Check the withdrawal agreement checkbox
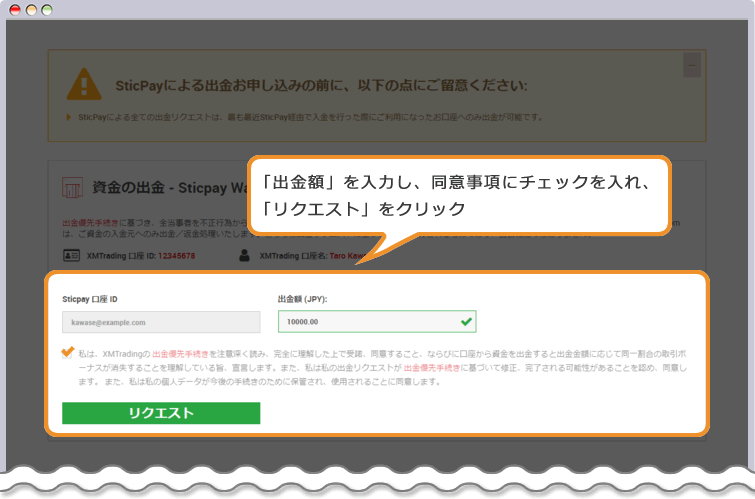This screenshot has height=499, width=755. [x=67, y=353]
